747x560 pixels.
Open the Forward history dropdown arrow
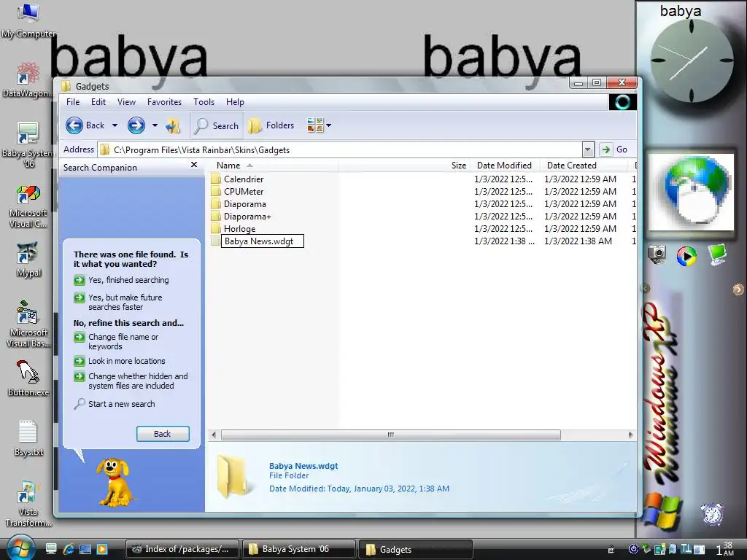click(x=155, y=125)
